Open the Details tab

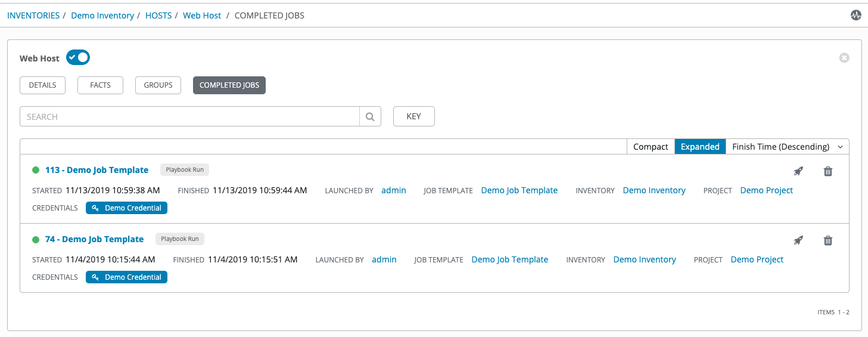click(42, 85)
